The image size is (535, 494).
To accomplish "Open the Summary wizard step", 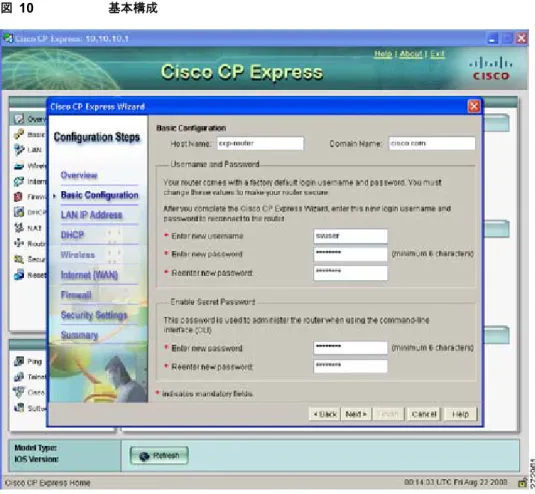I will pos(79,335).
